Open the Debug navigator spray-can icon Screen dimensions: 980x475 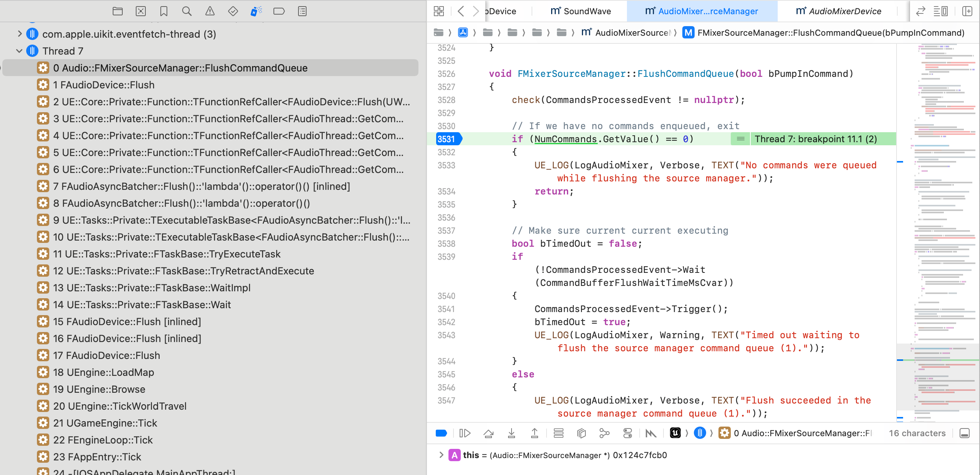pyautogui.click(x=256, y=11)
